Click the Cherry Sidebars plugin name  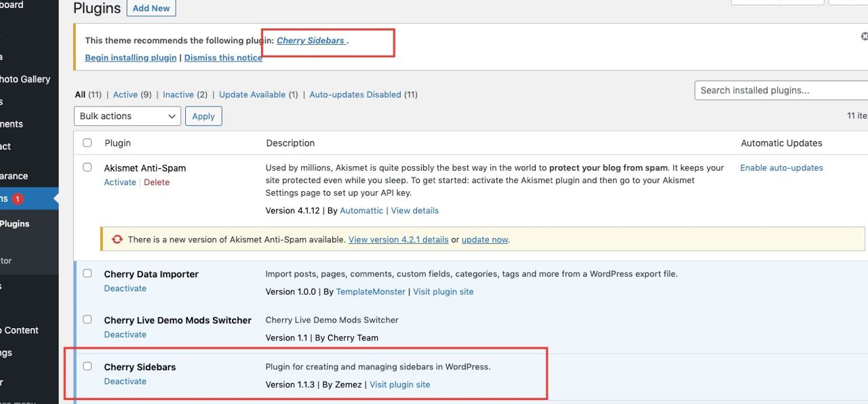[140, 367]
